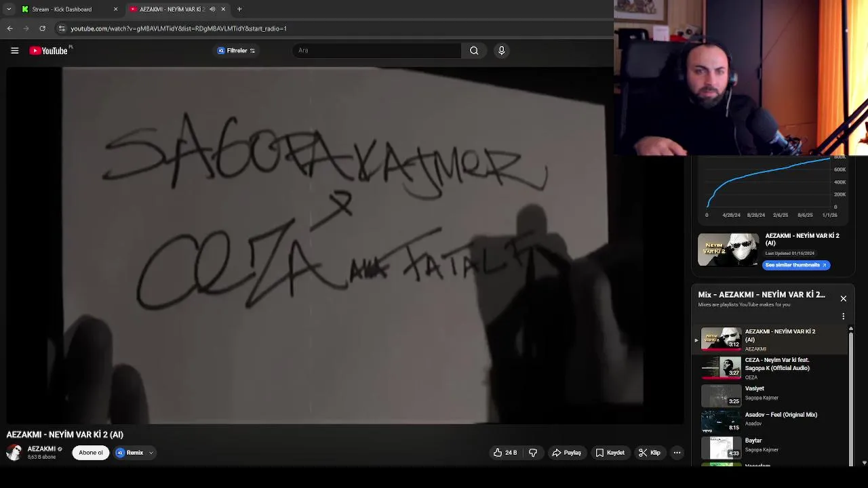The height and width of the screenshot is (488, 868).
Task: Start voice search with the microphone icon
Action: click(502, 50)
